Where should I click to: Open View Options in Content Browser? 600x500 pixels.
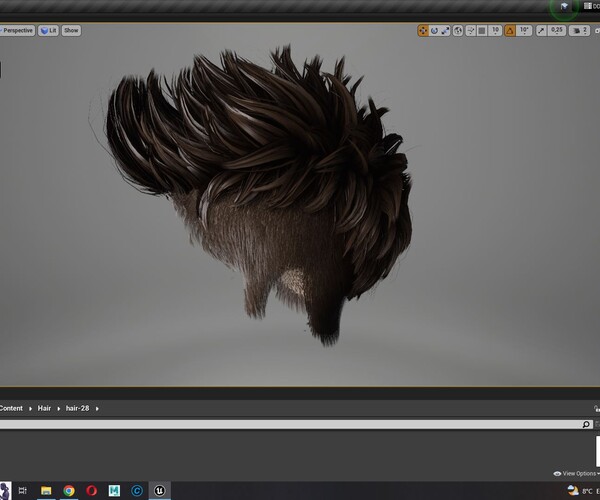576,474
